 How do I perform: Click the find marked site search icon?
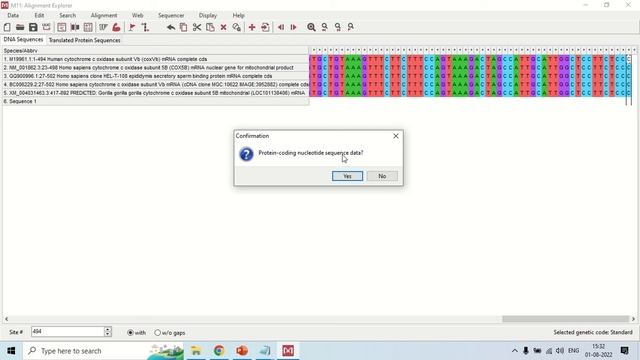click(351, 27)
